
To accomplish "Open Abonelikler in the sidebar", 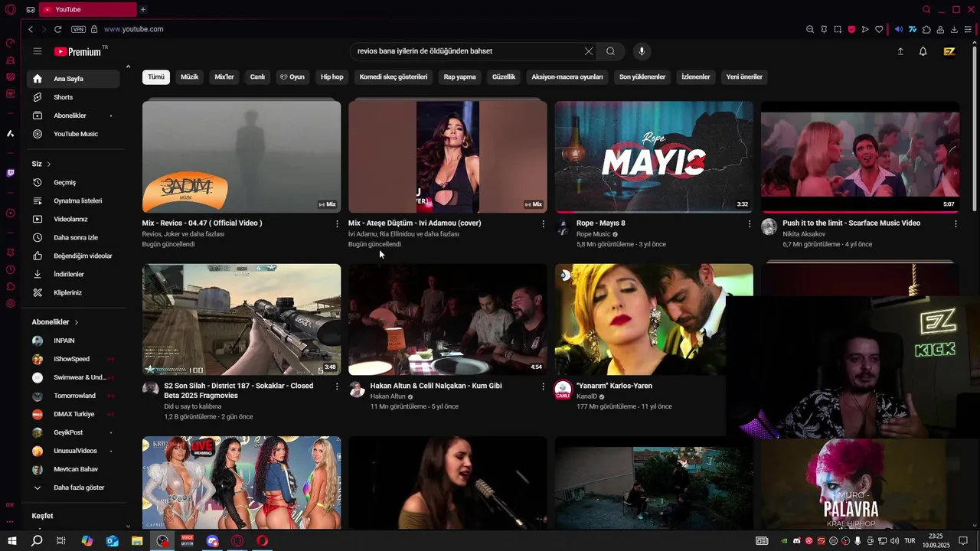I will 73,116.
